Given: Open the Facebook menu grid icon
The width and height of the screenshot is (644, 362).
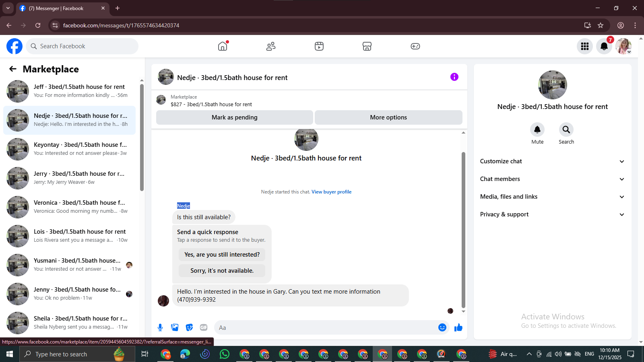Looking at the screenshot, I should 585,46.
